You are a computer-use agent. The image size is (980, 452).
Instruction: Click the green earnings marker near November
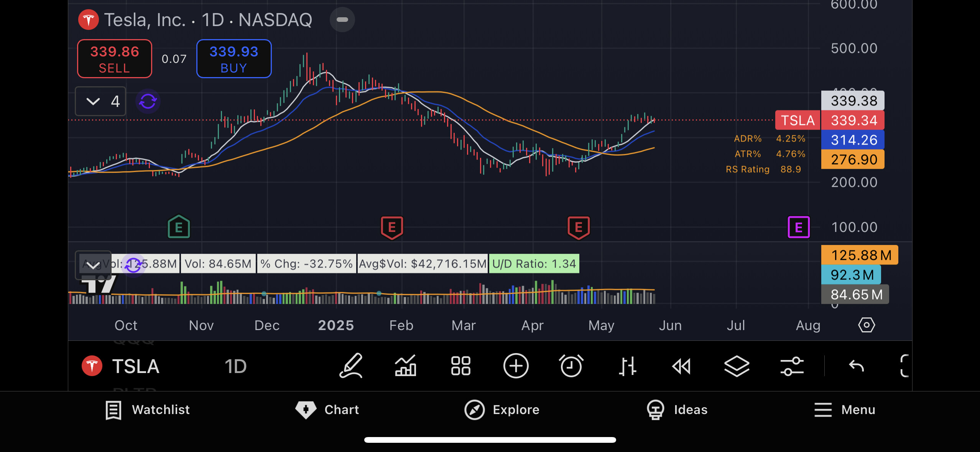pos(179,227)
